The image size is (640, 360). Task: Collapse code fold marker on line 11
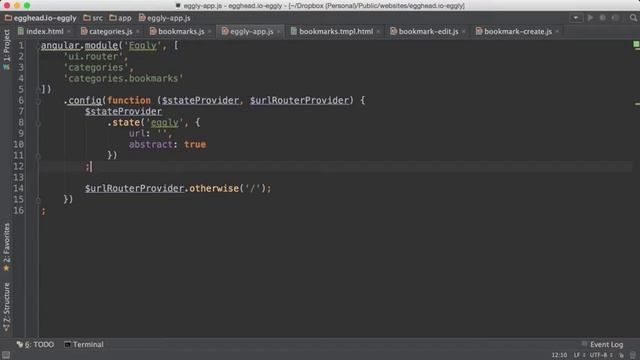click(38, 156)
